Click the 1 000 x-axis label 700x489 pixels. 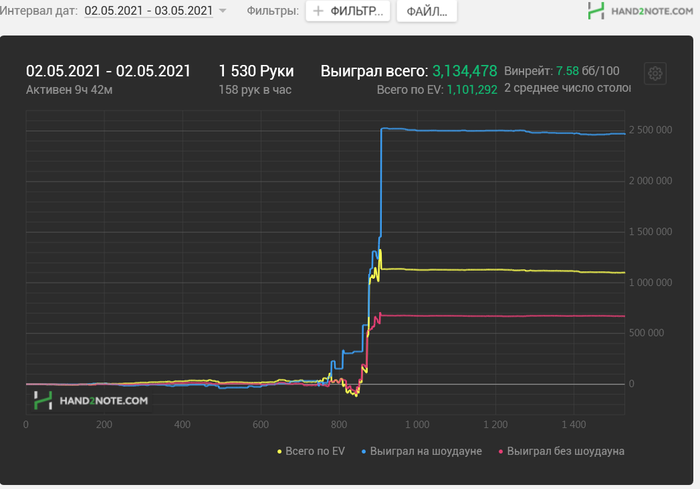tap(417, 424)
